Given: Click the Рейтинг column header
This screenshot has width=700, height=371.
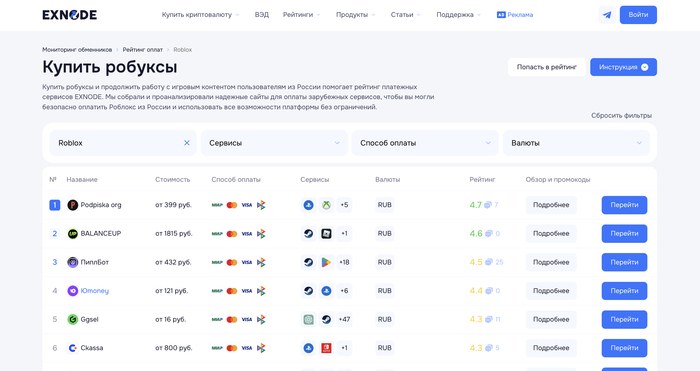Looking at the screenshot, I should coord(482,179).
